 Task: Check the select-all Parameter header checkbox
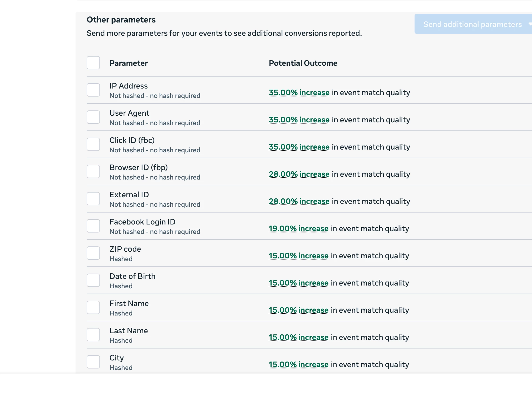[x=93, y=63]
